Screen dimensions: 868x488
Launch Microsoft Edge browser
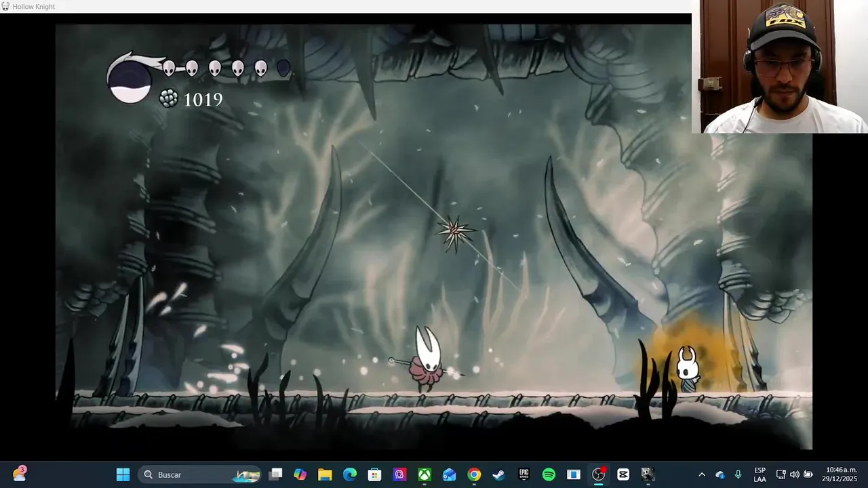350,474
